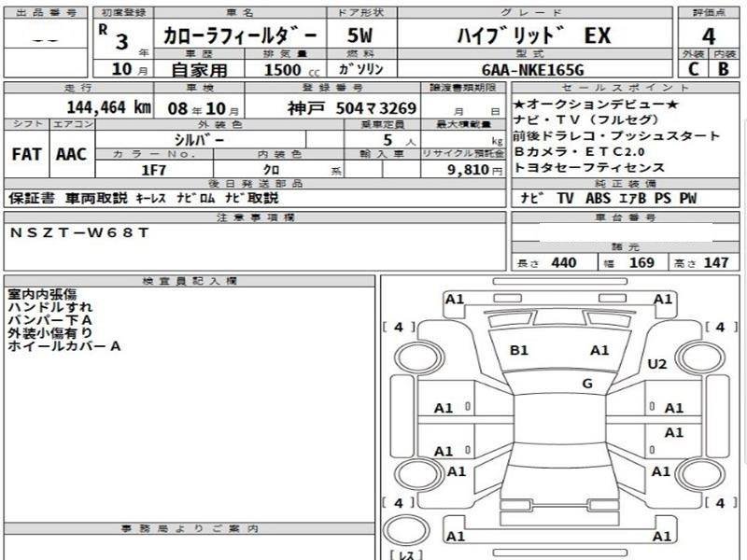Click the PW equipment label
The image size is (747, 560).
688,198
